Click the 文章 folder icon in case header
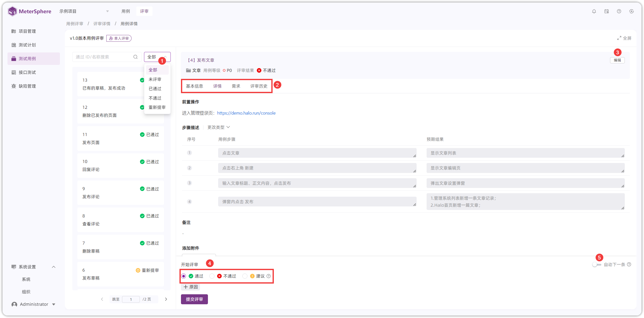This screenshot has height=318, width=644. click(188, 70)
